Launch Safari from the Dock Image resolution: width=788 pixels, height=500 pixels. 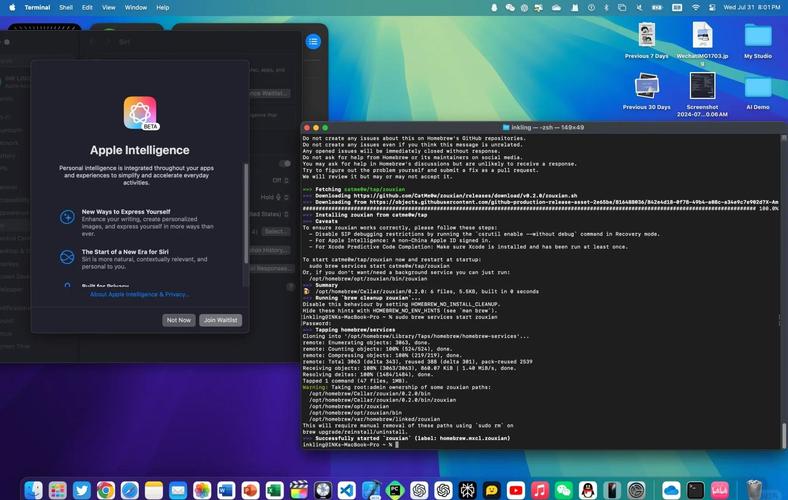coord(130,489)
